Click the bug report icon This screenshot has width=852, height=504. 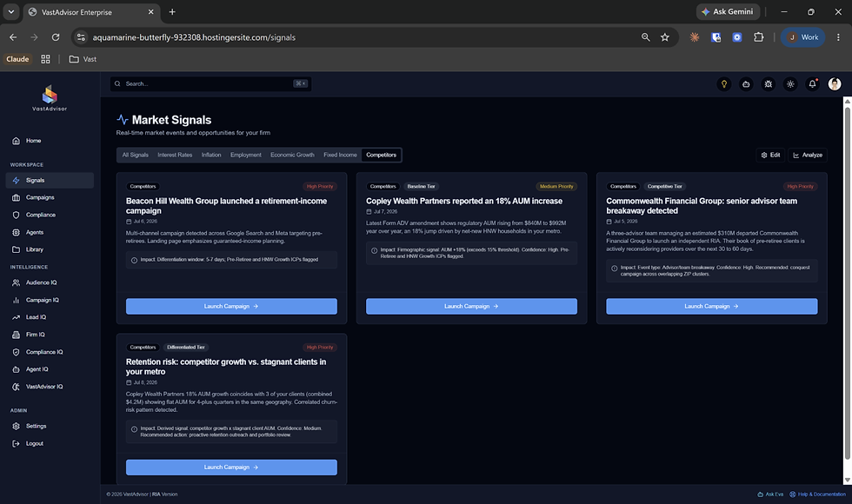point(769,84)
